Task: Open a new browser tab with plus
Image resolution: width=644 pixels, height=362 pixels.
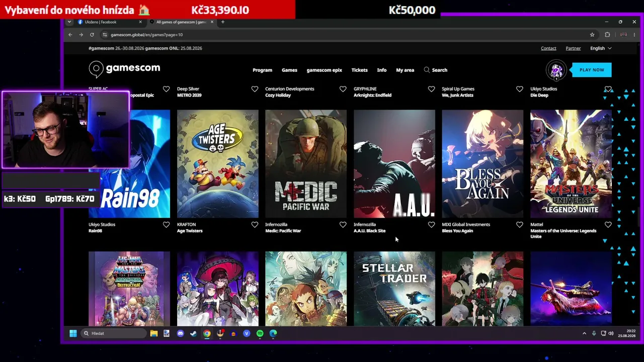Action: [223, 22]
